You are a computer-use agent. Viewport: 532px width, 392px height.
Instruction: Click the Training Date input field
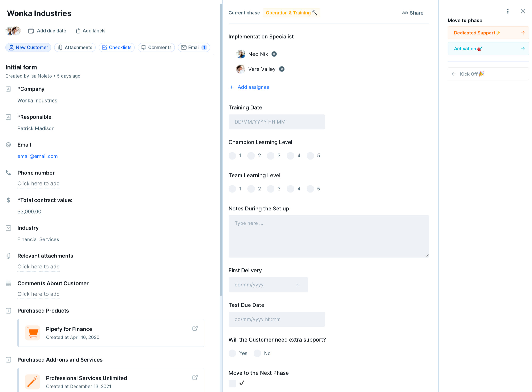pos(277,122)
